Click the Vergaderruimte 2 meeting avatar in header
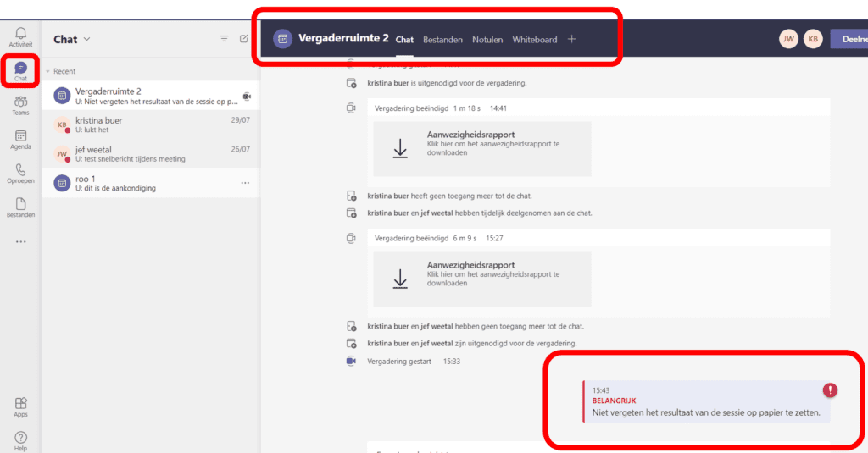The height and width of the screenshot is (453, 868). pos(282,39)
